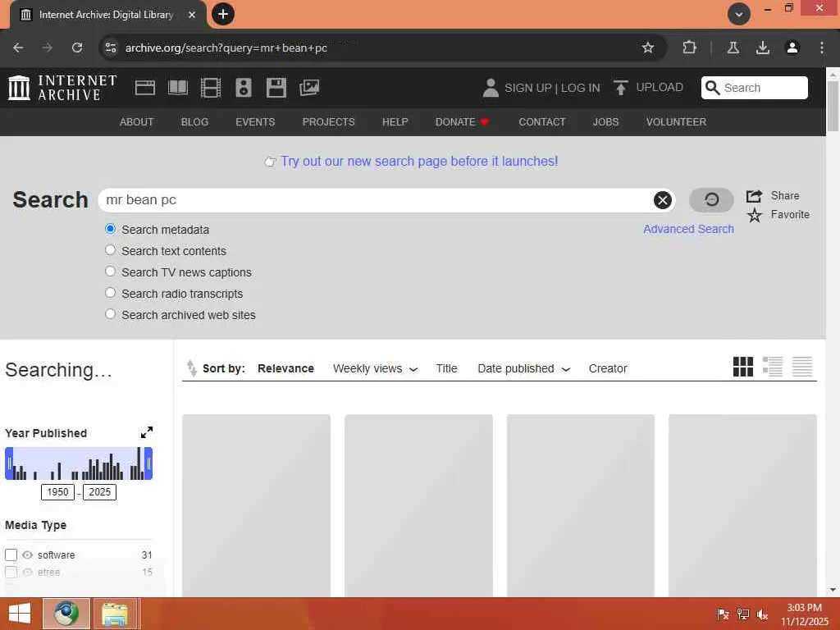Sort results by Relevance

(285, 368)
